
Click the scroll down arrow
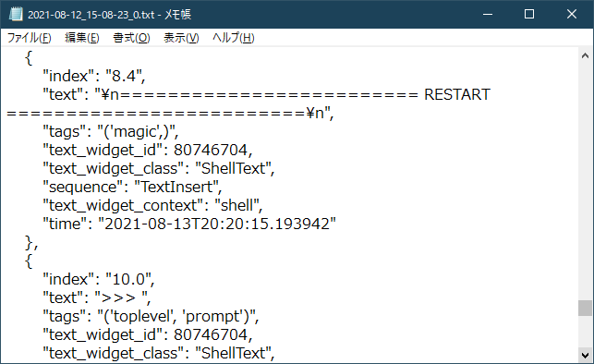586,356
